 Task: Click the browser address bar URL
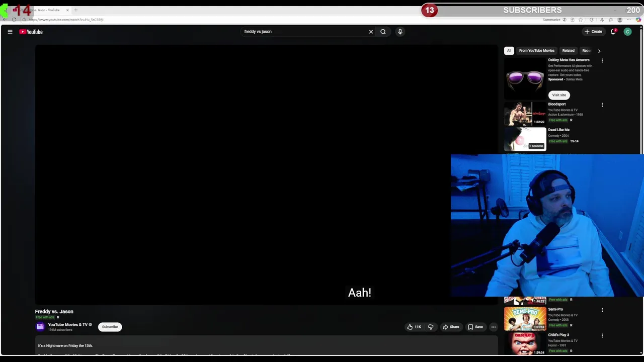click(65, 20)
